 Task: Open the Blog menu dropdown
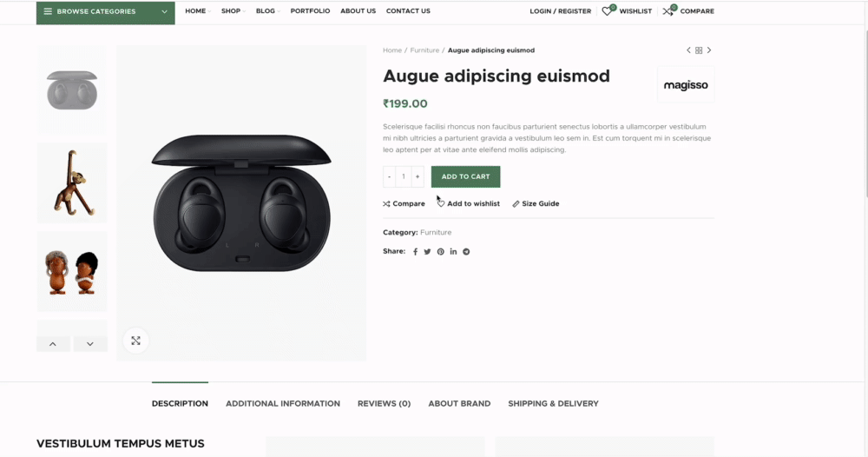tap(268, 11)
